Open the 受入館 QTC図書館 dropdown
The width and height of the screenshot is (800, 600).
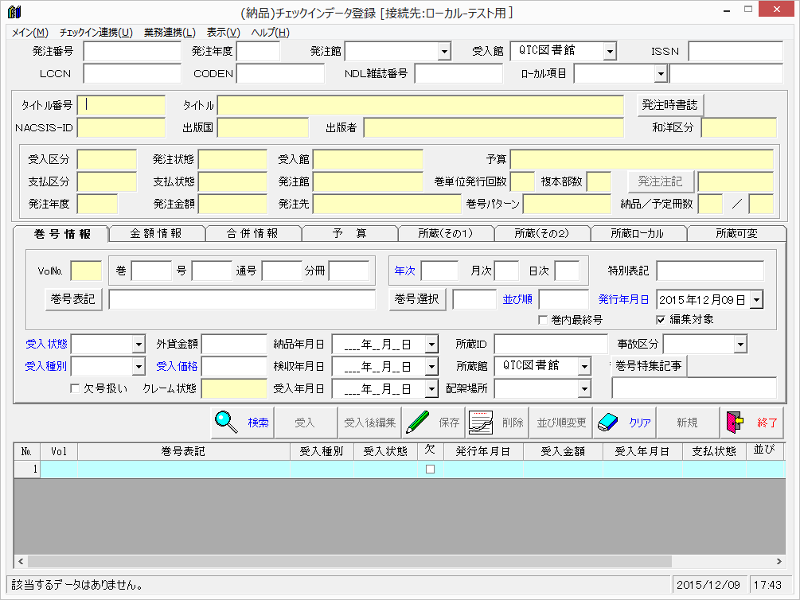click(610, 52)
